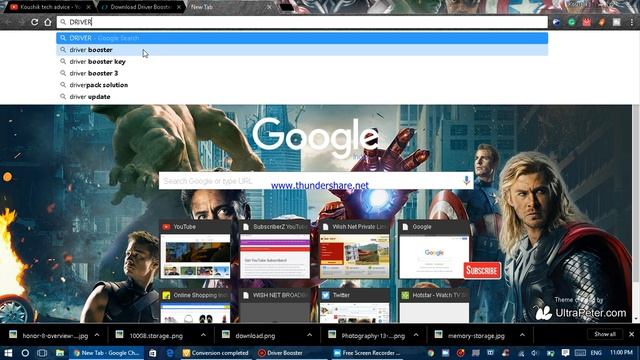The height and width of the screenshot is (360, 640).
Task: Open downloaded Photography-13 png file
Action: [367, 336]
